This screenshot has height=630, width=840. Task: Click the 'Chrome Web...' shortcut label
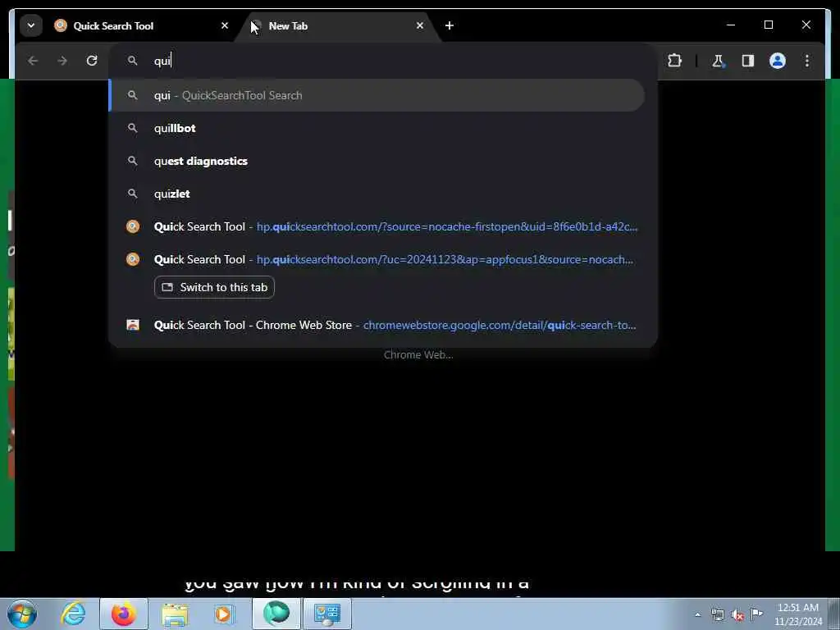[x=418, y=354]
